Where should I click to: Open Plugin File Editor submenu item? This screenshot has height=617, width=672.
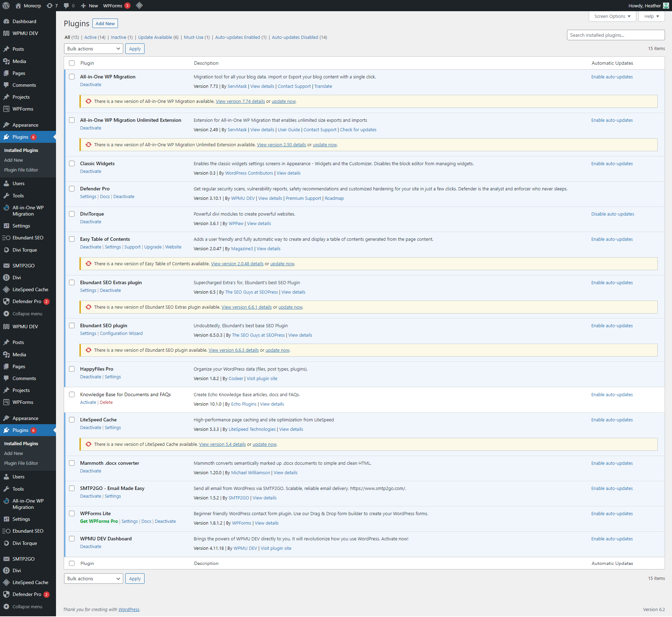pos(21,170)
